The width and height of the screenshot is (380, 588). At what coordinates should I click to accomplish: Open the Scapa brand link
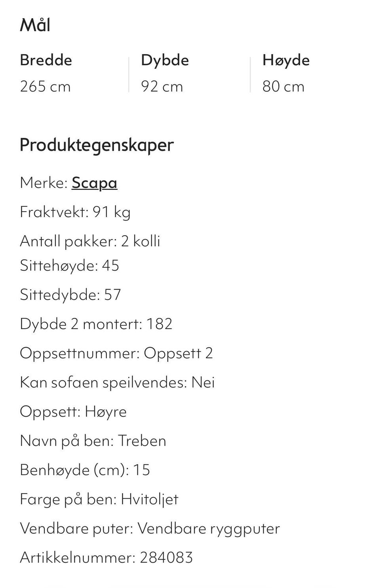[94, 183]
